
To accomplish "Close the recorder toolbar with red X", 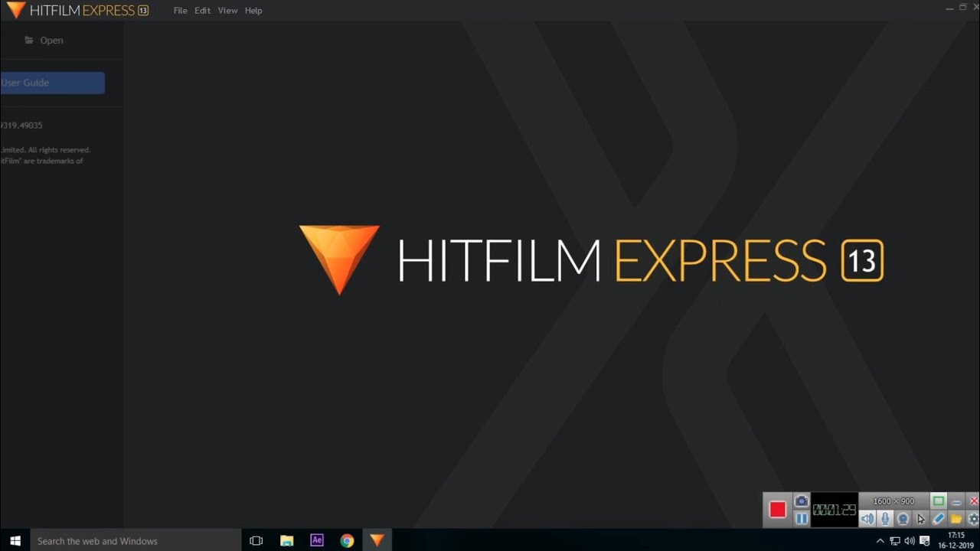I will [974, 501].
